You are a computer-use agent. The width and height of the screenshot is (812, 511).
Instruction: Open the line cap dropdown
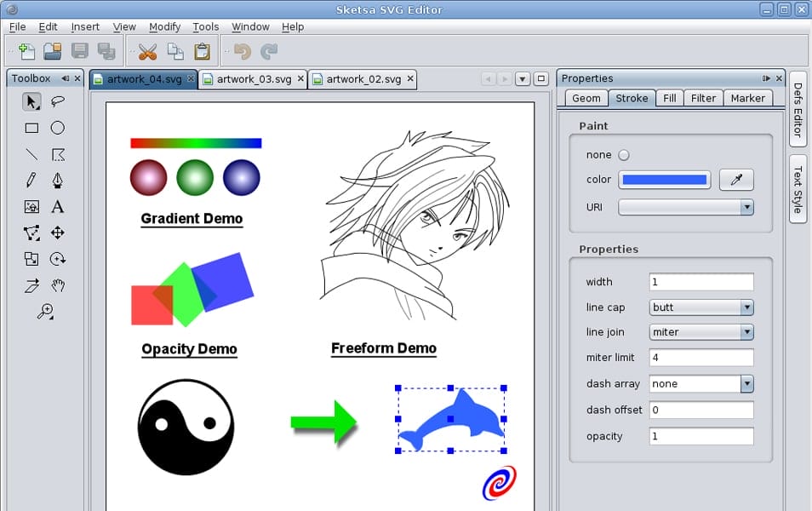[747, 307]
